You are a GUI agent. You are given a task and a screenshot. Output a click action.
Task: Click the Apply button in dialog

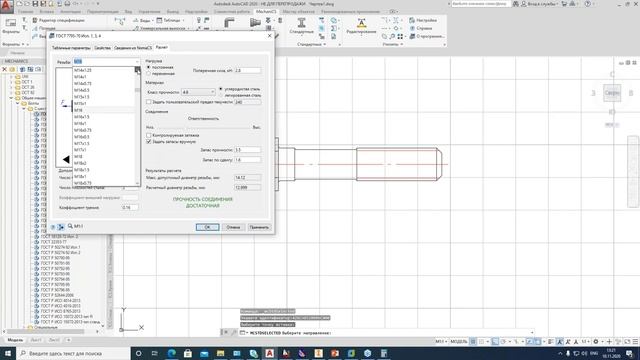click(259, 227)
